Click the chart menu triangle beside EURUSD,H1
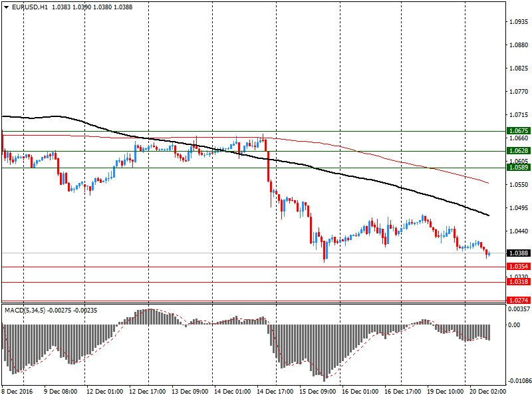The width and height of the screenshot is (532, 399). click(x=7, y=7)
